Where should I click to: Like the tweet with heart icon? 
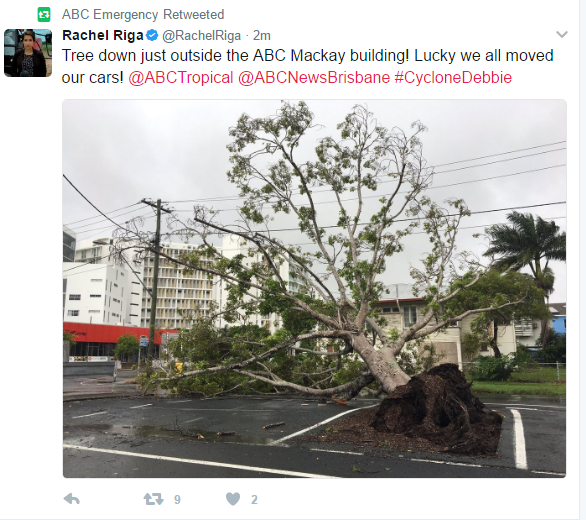(x=233, y=499)
